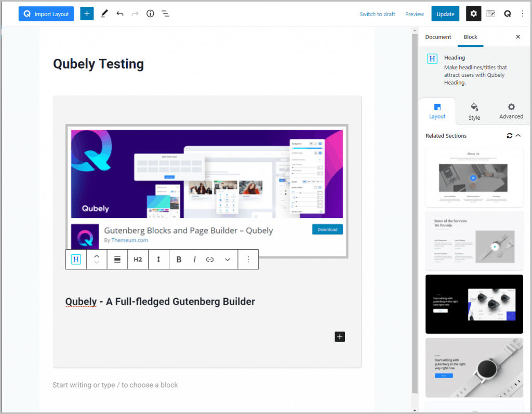This screenshot has height=414, width=532.
Task: Toggle the settings gear sidebar
Action: point(474,14)
